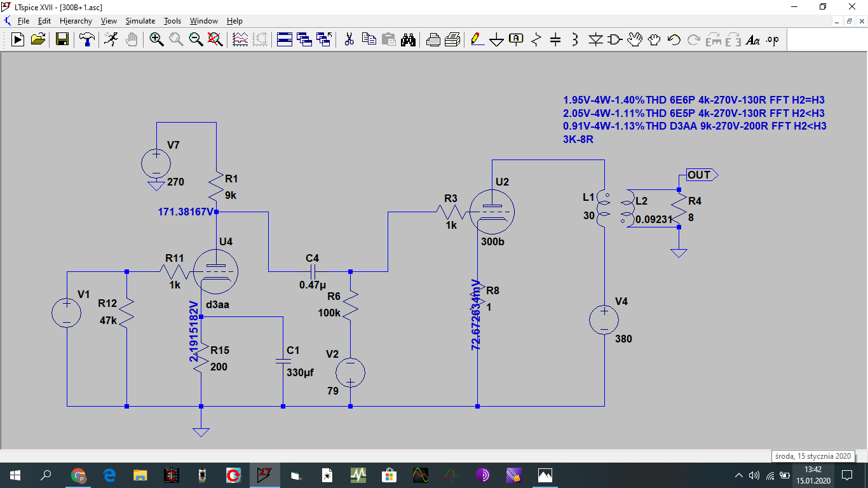Open the Tools menu

(172, 21)
